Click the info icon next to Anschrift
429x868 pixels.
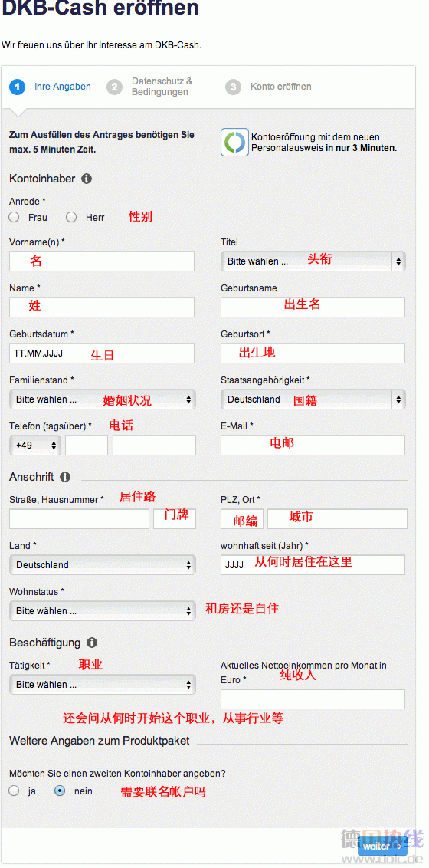(65, 477)
